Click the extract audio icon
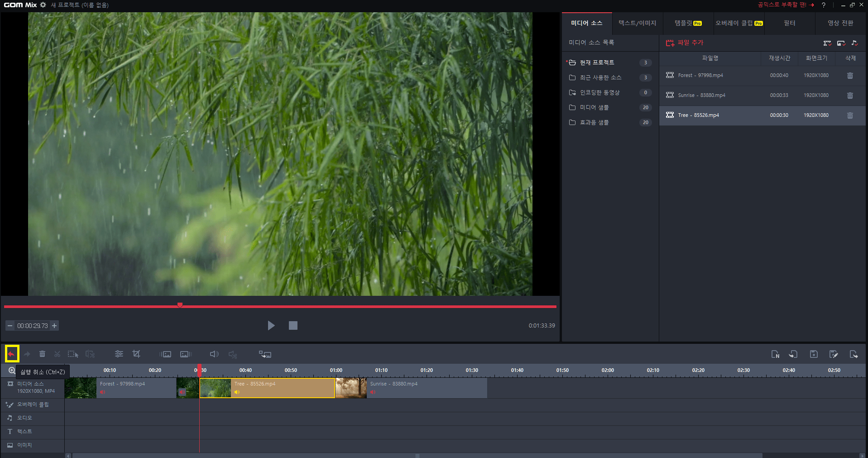The width and height of the screenshot is (868, 458). pos(233,354)
